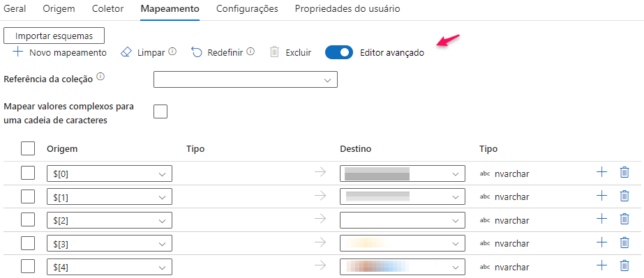Viewport: 644px width, 278px height.
Task: Open the Propriedades do usuário tab
Action: 347,8
